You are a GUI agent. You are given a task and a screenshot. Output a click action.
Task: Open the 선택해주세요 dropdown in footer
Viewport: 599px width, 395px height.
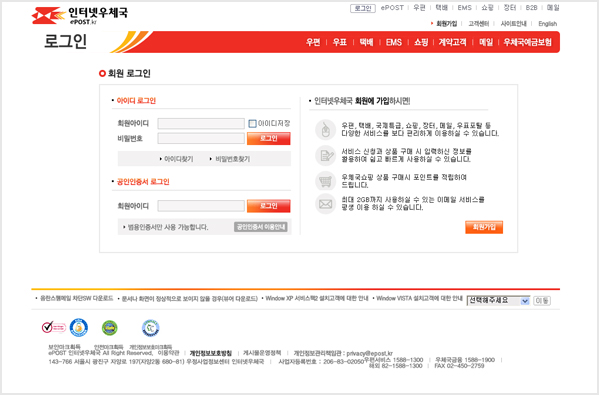click(x=498, y=301)
